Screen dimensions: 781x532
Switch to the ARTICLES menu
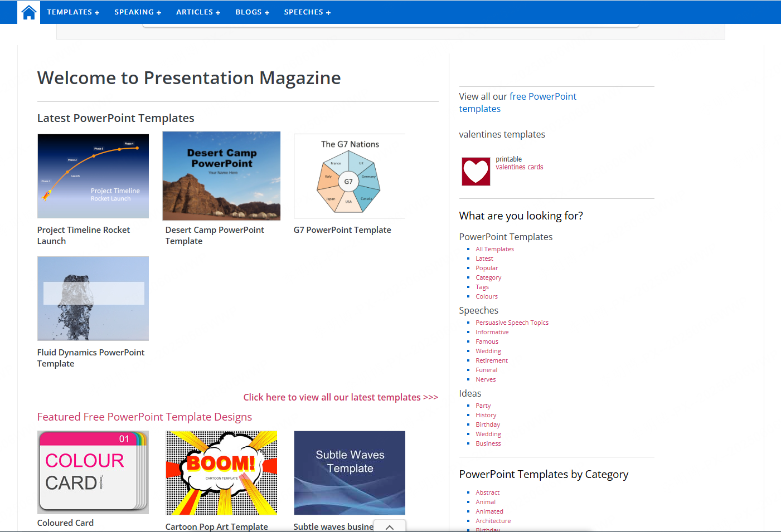(198, 12)
